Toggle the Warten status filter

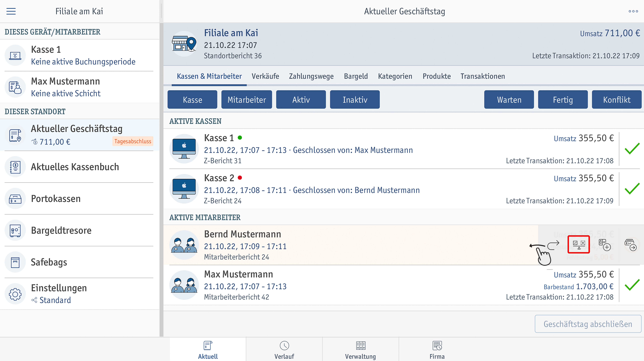click(x=509, y=99)
